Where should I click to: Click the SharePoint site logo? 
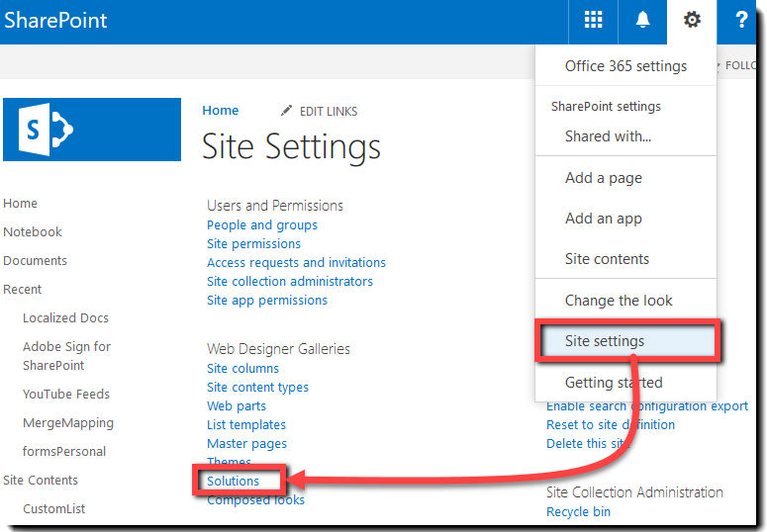[x=92, y=130]
